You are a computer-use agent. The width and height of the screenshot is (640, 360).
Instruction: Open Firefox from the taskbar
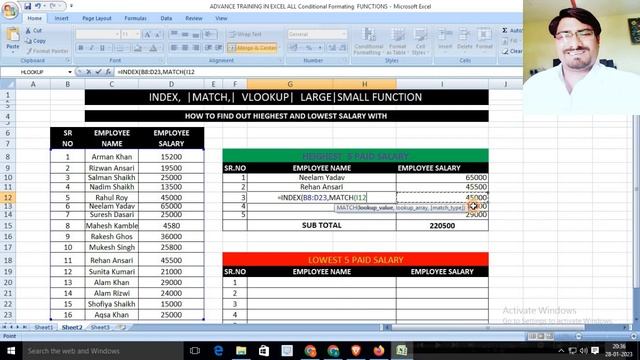tap(379, 351)
